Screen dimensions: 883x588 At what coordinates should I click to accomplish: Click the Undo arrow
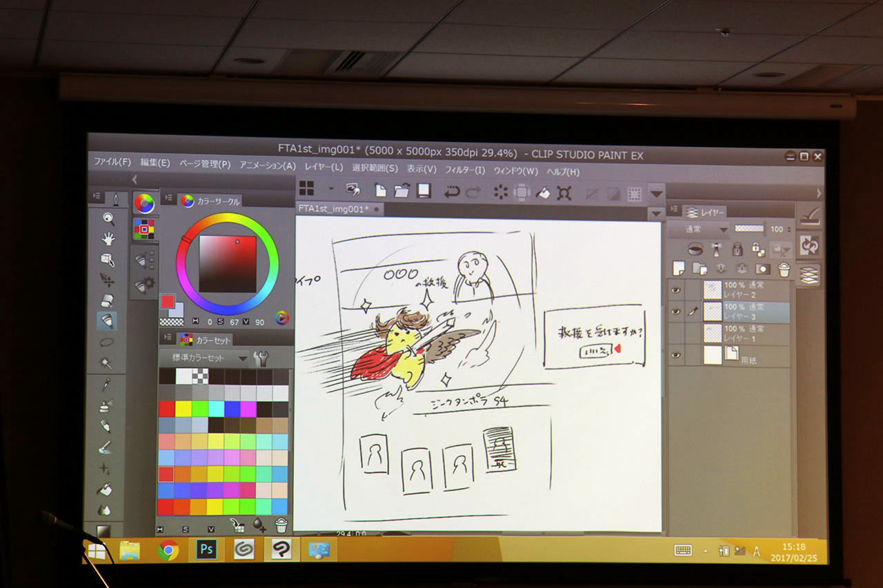point(452,192)
